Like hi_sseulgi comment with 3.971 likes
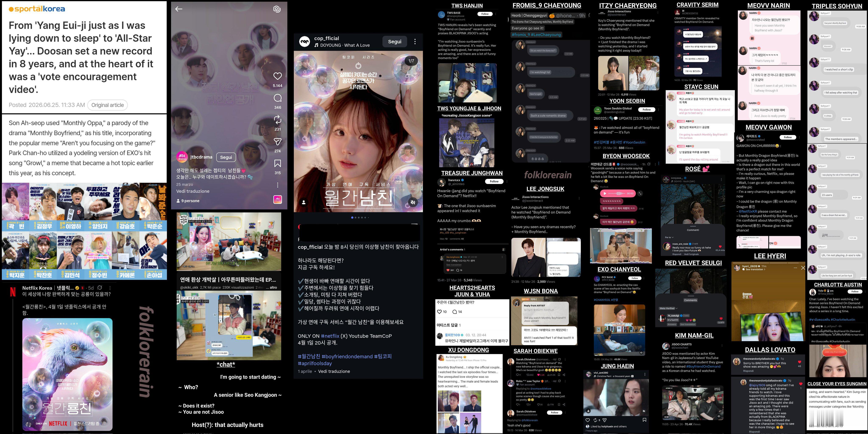868x434 pixels. [721, 319]
